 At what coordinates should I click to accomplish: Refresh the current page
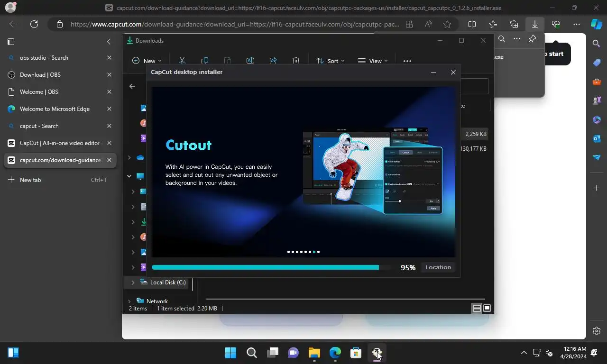34,24
